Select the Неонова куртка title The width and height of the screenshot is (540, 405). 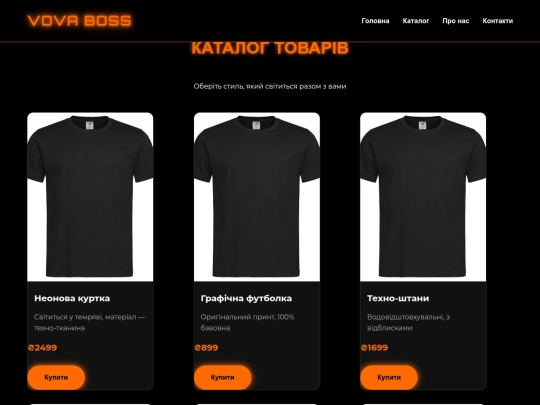point(72,298)
